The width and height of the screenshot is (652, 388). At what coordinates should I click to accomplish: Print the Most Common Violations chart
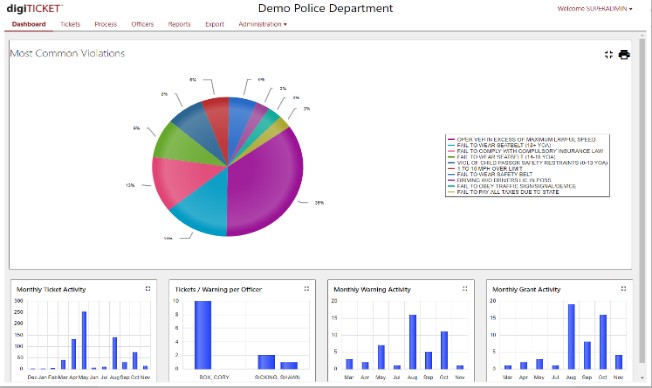coord(624,54)
